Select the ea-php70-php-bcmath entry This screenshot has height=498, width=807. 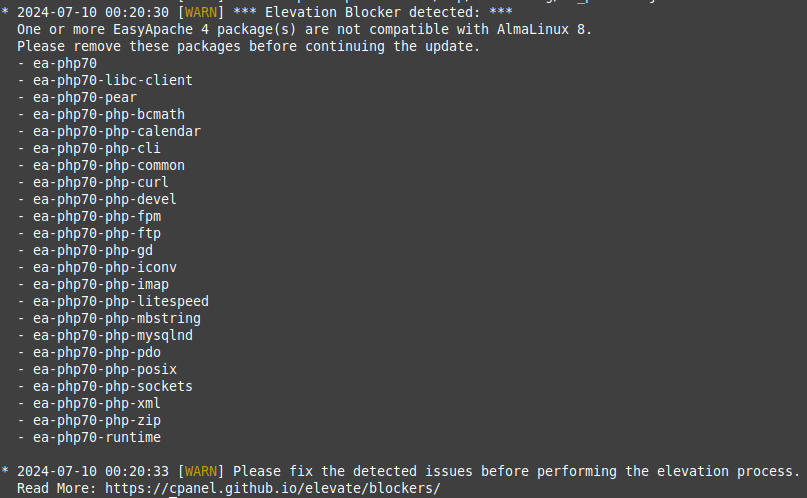[108, 114]
